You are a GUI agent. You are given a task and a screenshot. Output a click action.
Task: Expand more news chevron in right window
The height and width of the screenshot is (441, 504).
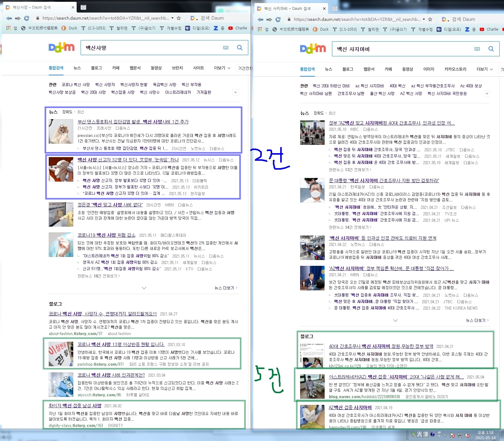tap(395, 320)
